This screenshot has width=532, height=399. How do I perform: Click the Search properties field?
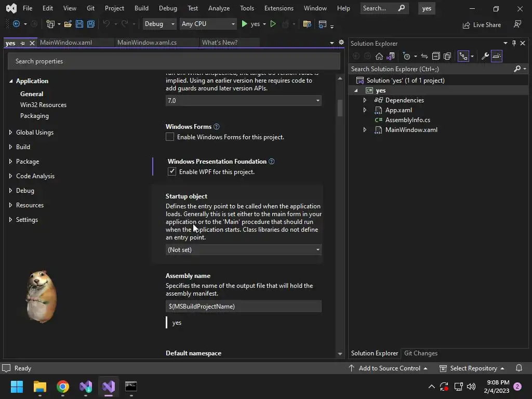click(174, 61)
